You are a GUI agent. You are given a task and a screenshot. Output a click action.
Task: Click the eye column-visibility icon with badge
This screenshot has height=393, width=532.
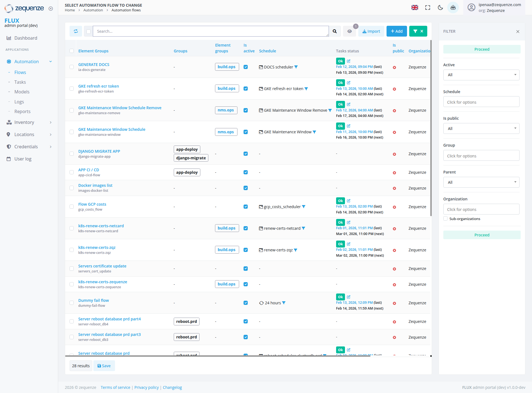click(x=349, y=31)
